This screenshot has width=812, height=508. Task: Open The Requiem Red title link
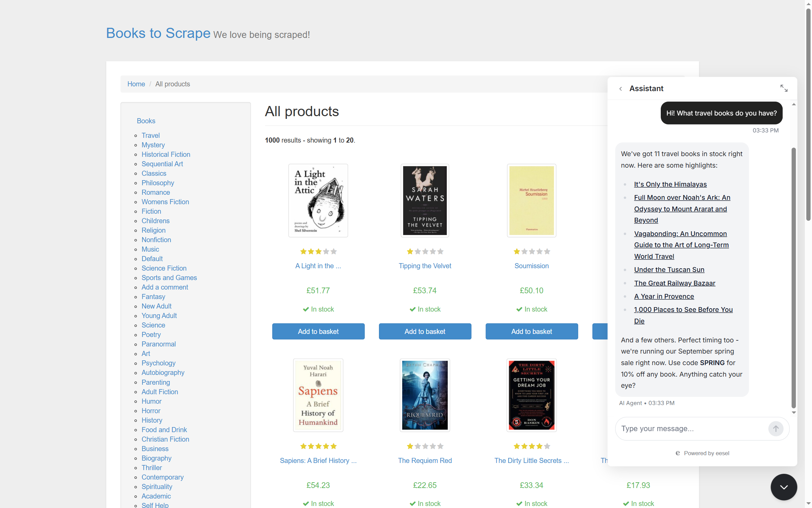(x=425, y=461)
